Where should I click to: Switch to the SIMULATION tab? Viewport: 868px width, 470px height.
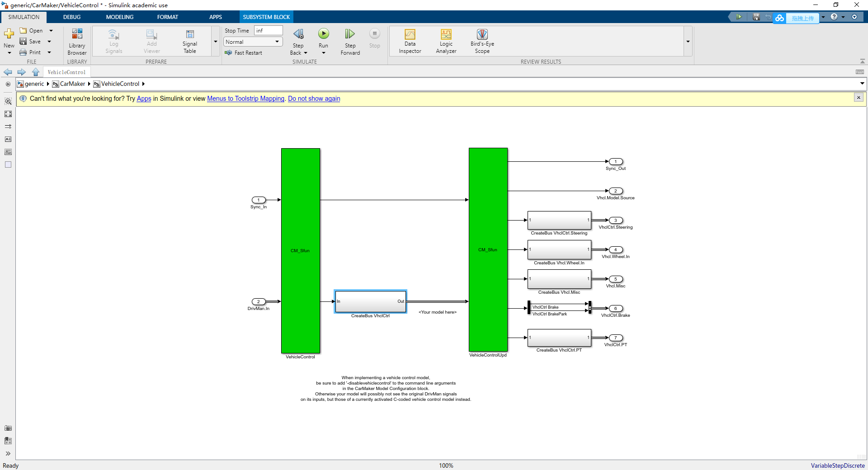[24, 17]
